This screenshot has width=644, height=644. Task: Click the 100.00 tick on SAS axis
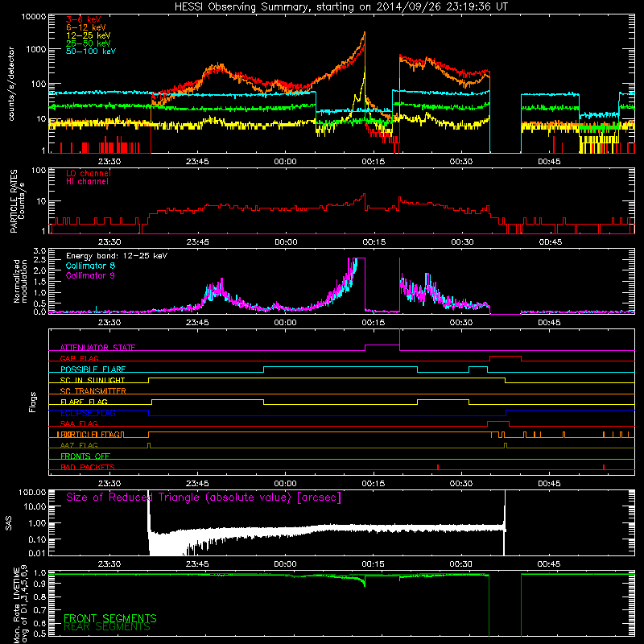click(32, 493)
